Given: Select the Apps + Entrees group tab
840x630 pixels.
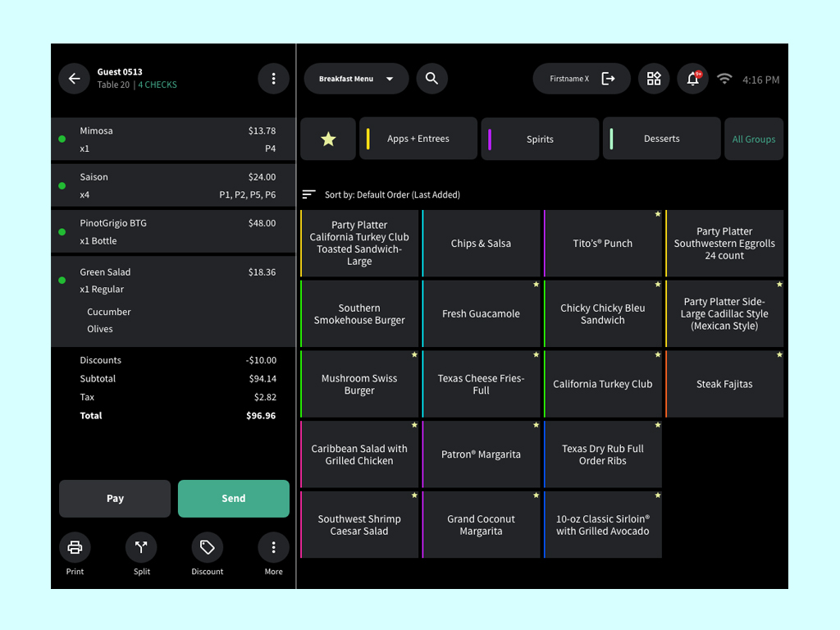Looking at the screenshot, I should point(418,139).
